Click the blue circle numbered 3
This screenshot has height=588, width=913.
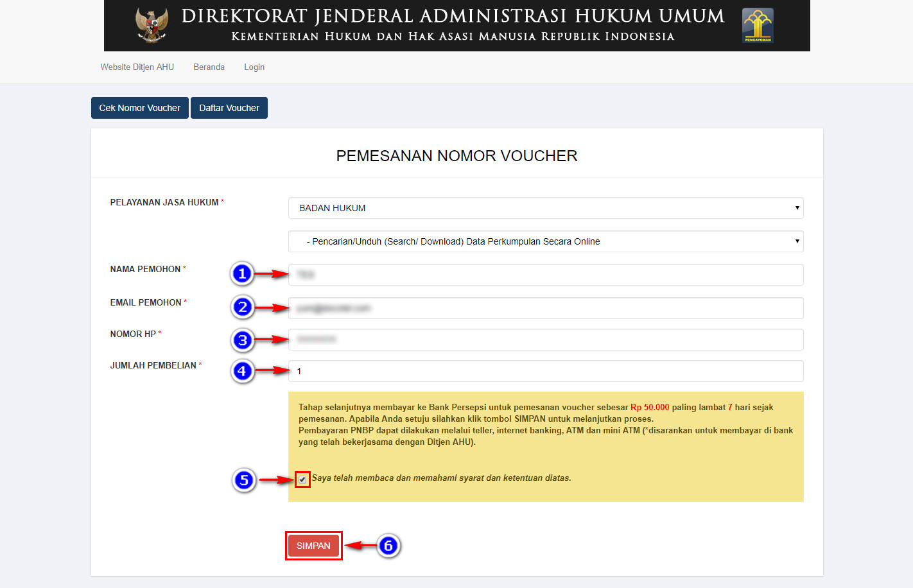(242, 340)
